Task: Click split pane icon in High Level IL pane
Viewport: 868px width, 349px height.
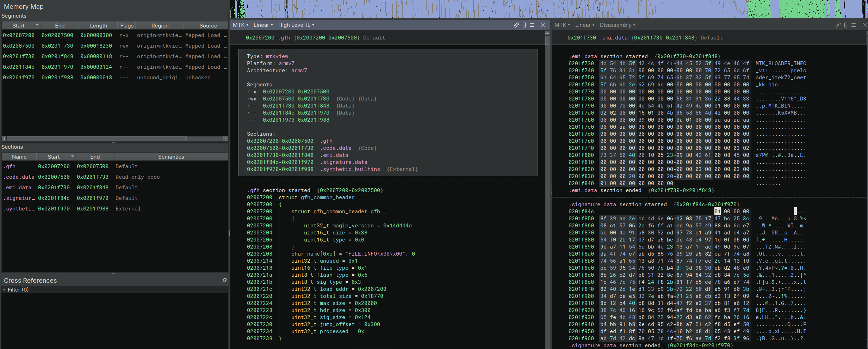Action: point(524,25)
